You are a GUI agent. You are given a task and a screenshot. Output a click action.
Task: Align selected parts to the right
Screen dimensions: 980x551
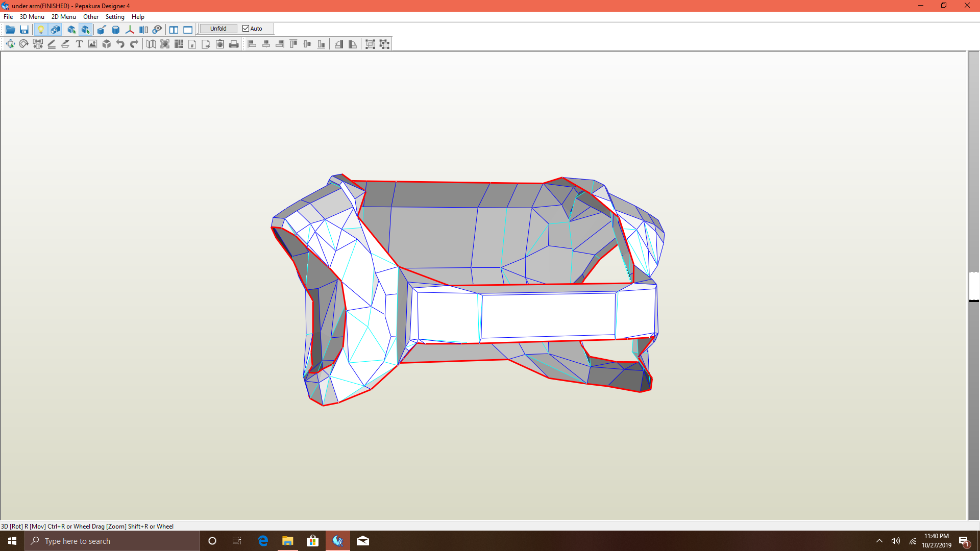pos(280,44)
